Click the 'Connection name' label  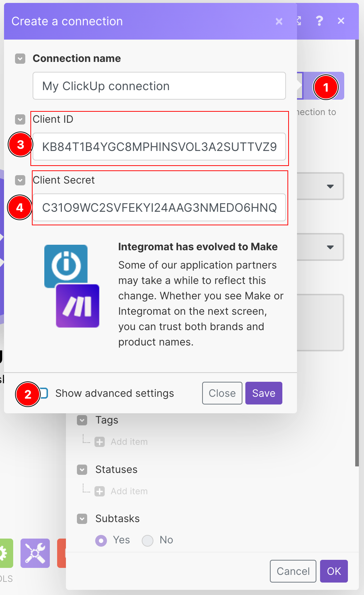coord(77,59)
